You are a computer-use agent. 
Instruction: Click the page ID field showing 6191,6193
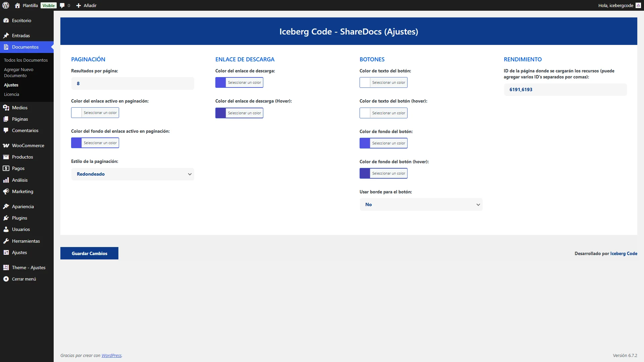click(x=565, y=89)
